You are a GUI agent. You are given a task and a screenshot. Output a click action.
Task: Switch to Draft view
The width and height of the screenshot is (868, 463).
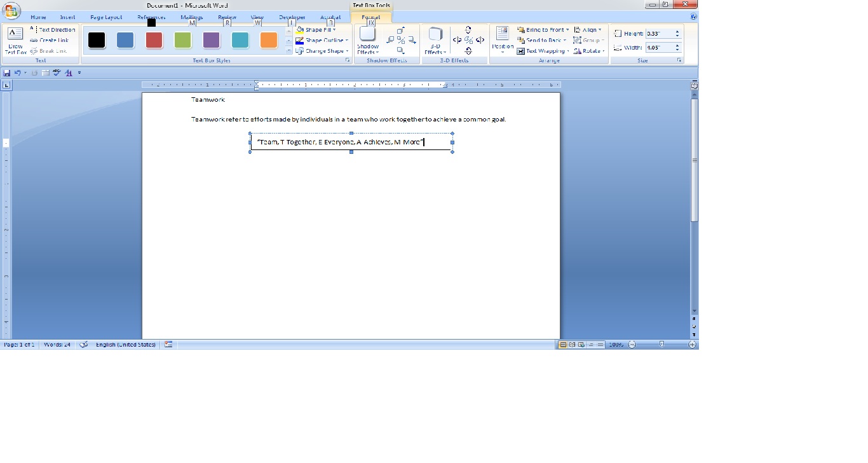[x=600, y=345]
